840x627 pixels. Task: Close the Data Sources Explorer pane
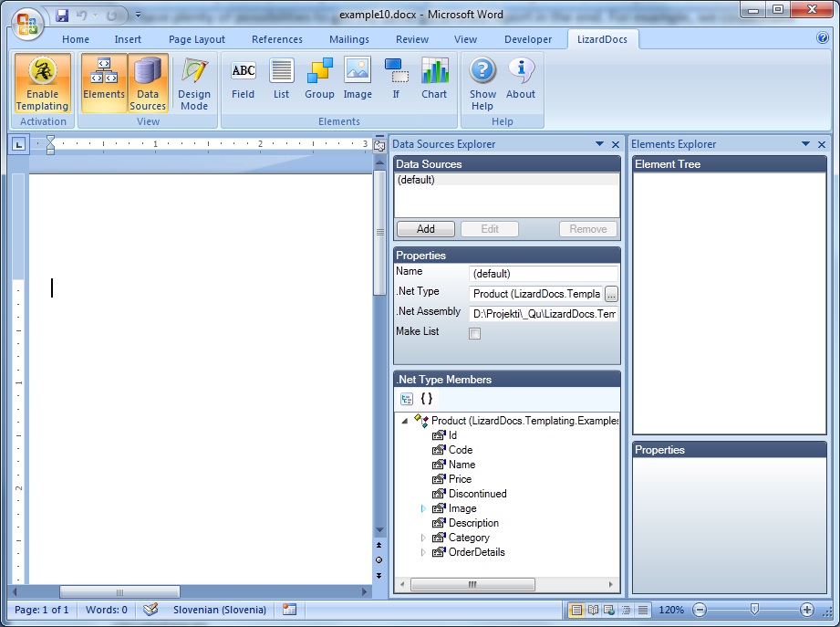pyautogui.click(x=616, y=144)
